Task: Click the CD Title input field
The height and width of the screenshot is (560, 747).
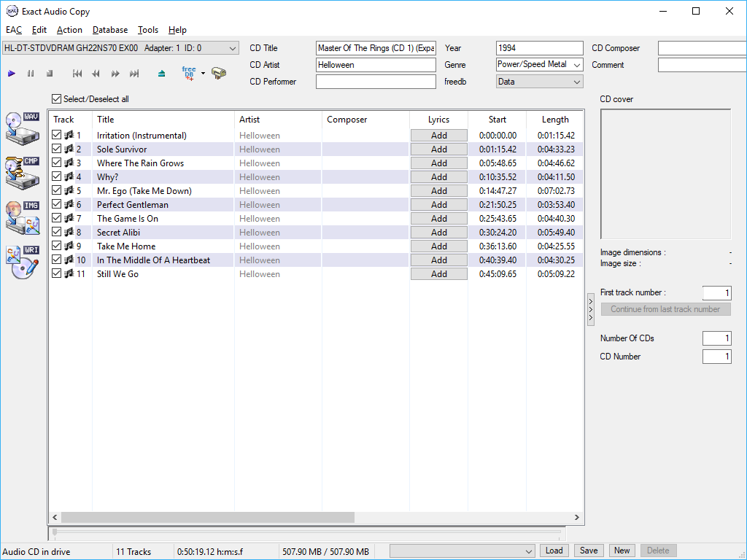Action: [x=376, y=48]
